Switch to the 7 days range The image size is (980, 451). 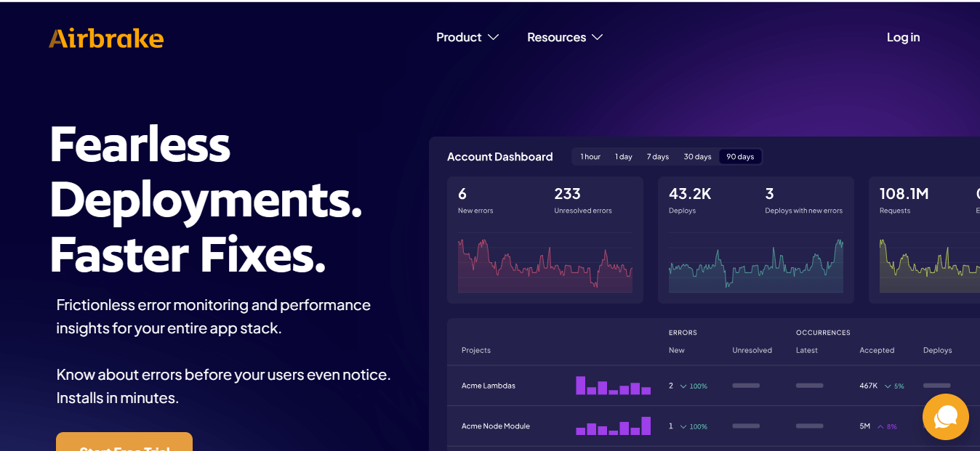point(658,157)
